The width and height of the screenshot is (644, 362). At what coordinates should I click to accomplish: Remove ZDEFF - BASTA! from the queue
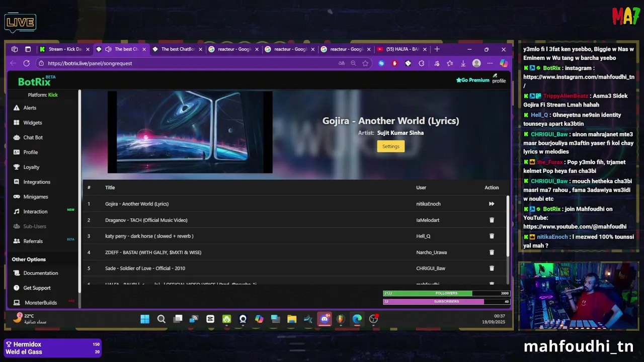492,252
